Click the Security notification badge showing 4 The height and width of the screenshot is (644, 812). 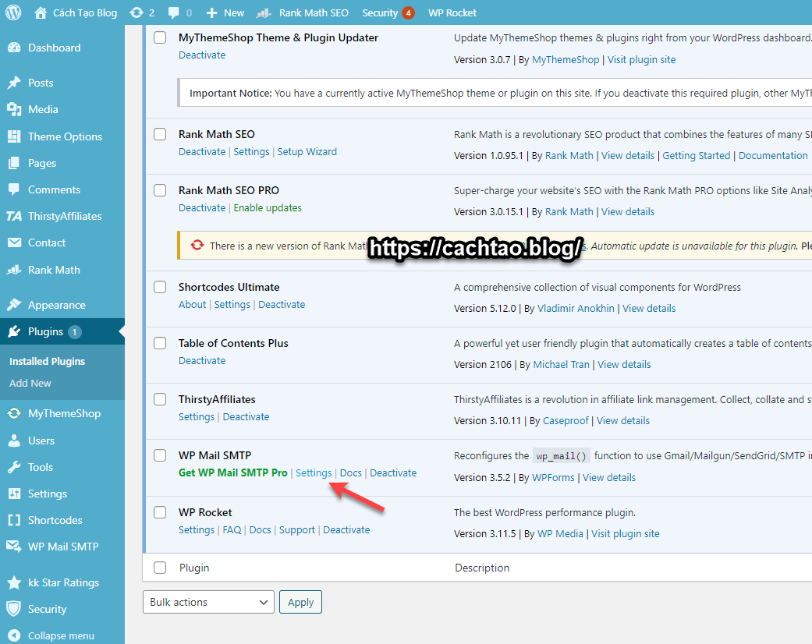click(408, 13)
